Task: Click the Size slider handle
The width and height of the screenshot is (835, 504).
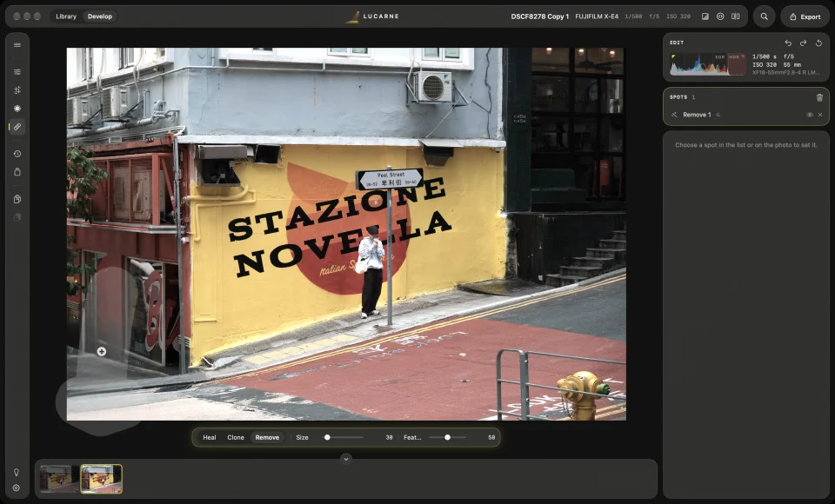Action: point(328,437)
